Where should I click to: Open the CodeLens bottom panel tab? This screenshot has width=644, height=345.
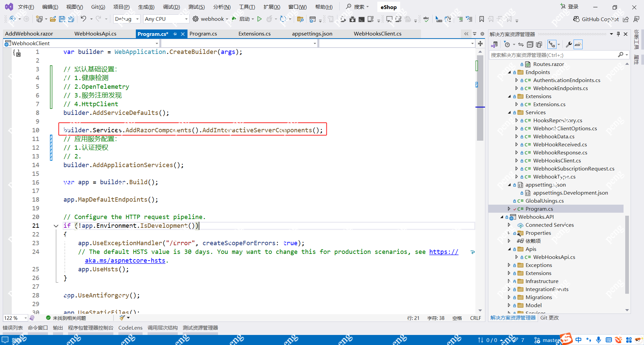click(x=130, y=328)
